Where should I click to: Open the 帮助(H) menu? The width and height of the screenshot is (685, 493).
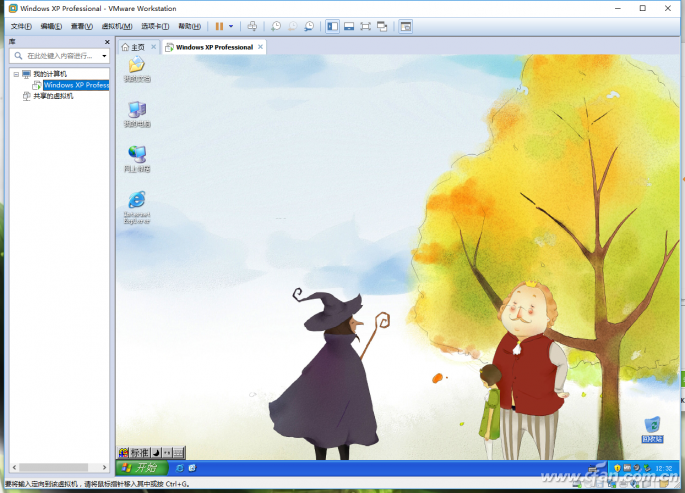[189, 26]
